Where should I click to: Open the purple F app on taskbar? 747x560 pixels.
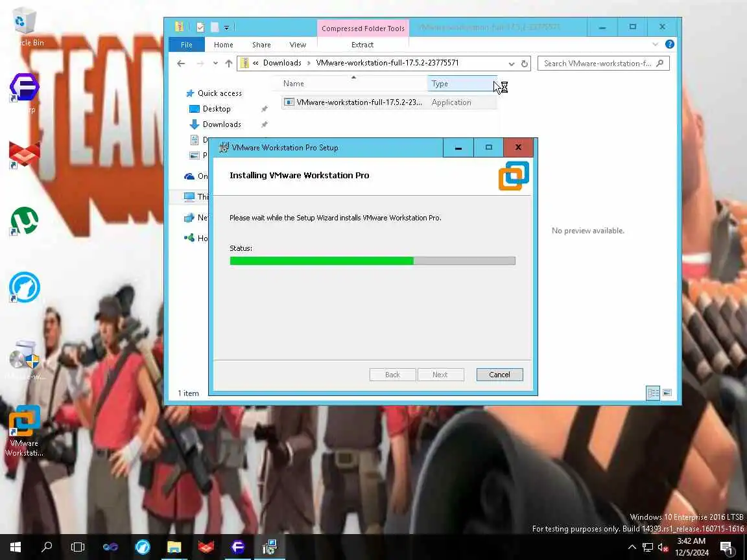pyautogui.click(x=238, y=546)
